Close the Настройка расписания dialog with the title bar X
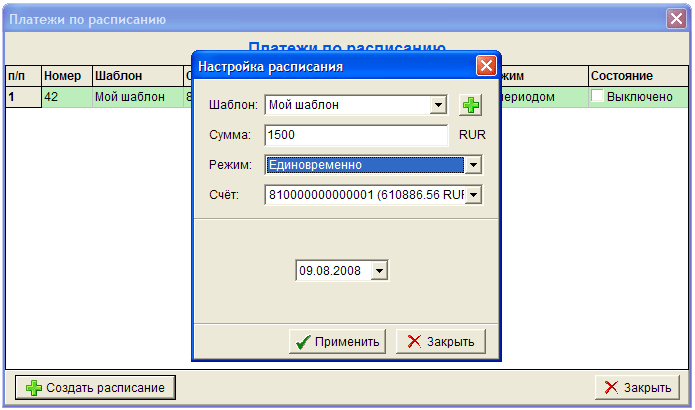695x410 pixels. pyautogui.click(x=486, y=66)
